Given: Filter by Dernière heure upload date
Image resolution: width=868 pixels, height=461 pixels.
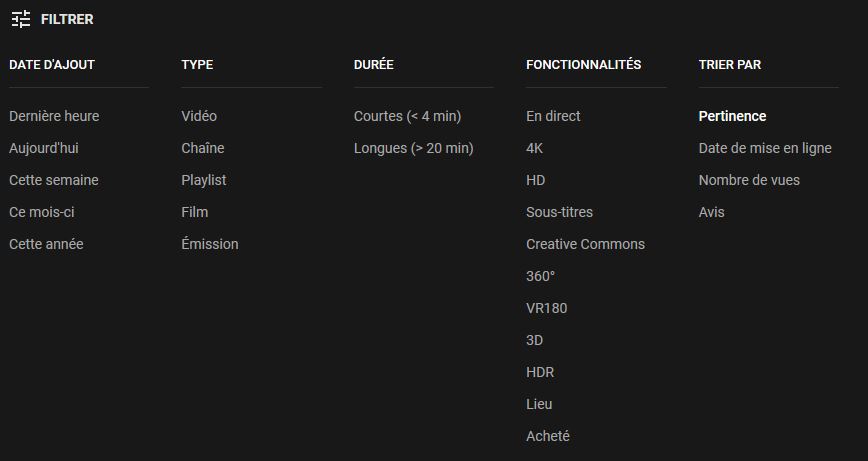Looking at the screenshot, I should pos(54,116).
